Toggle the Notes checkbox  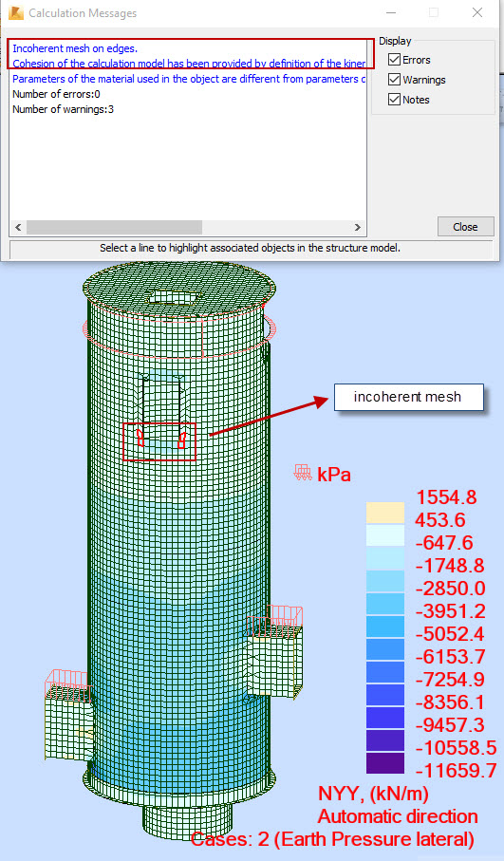coord(394,100)
